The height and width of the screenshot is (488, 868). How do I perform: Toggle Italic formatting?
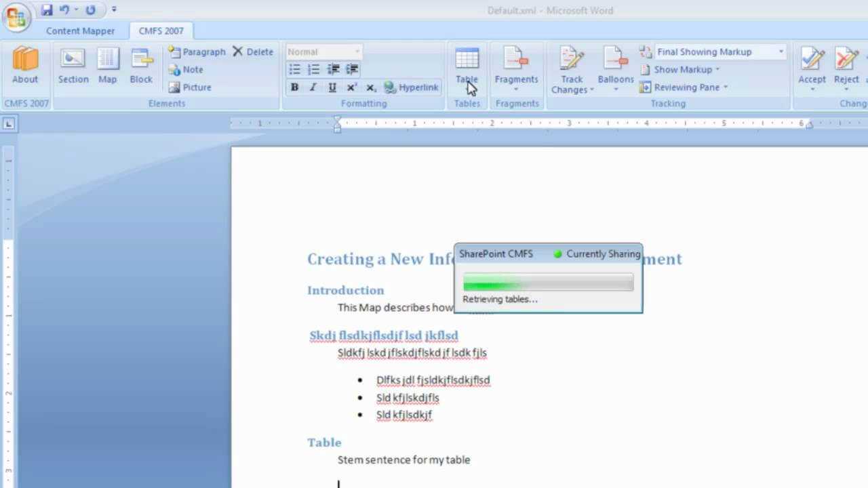coord(313,87)
